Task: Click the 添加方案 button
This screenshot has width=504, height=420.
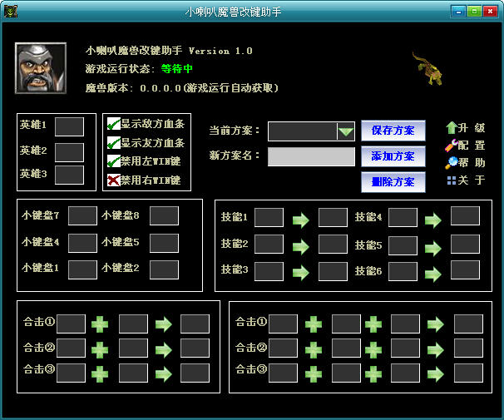Action: point(393,156)
